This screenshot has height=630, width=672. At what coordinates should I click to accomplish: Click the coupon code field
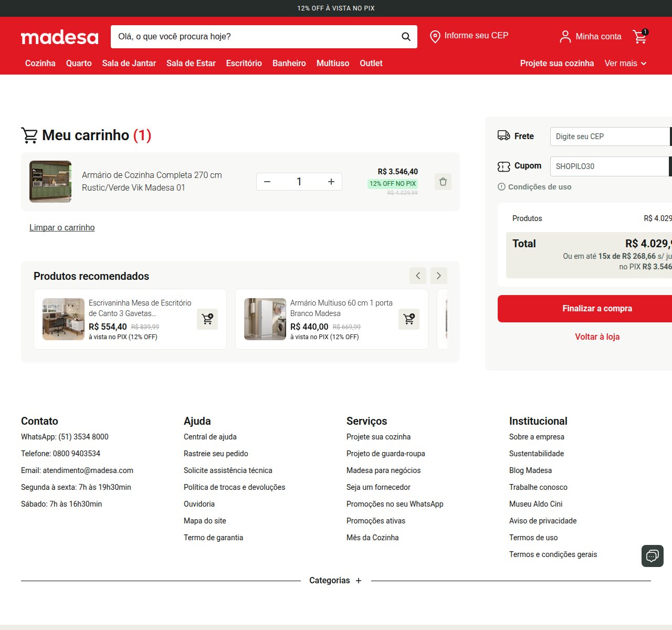610,166
